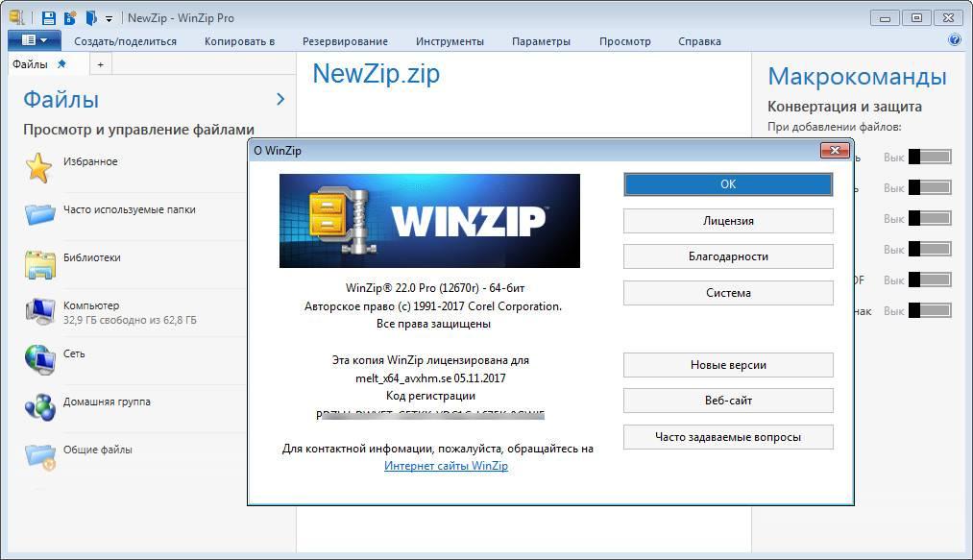Click the Конвертация и защита heading
Image resolution: width=973 pixels, height=560 pixels.
coord(844,107)
